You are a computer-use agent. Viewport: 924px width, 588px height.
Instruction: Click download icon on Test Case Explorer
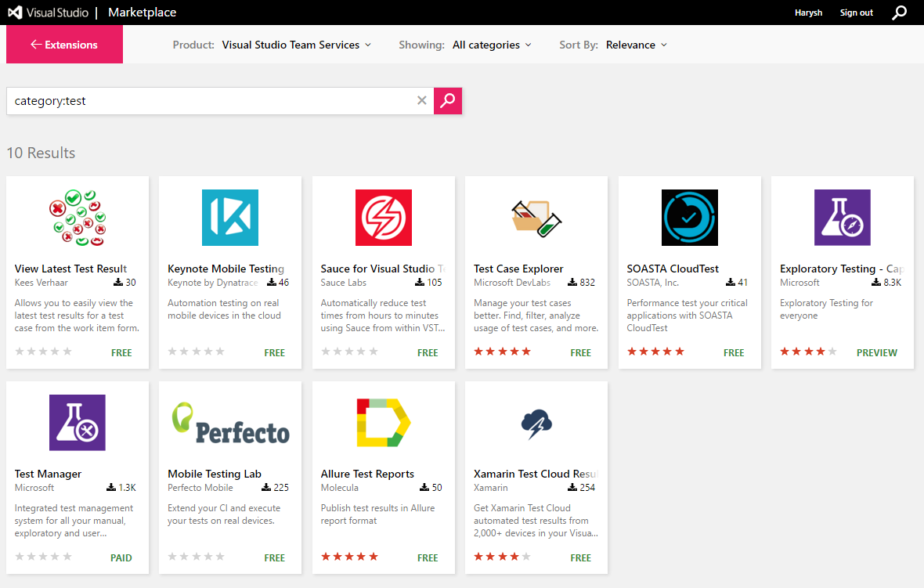[x=572, y=282]
